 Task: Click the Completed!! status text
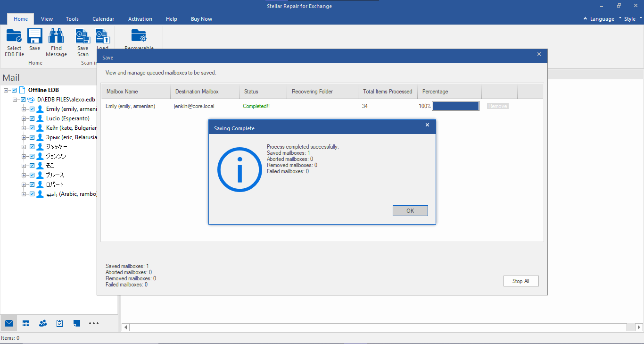point(256,106)
